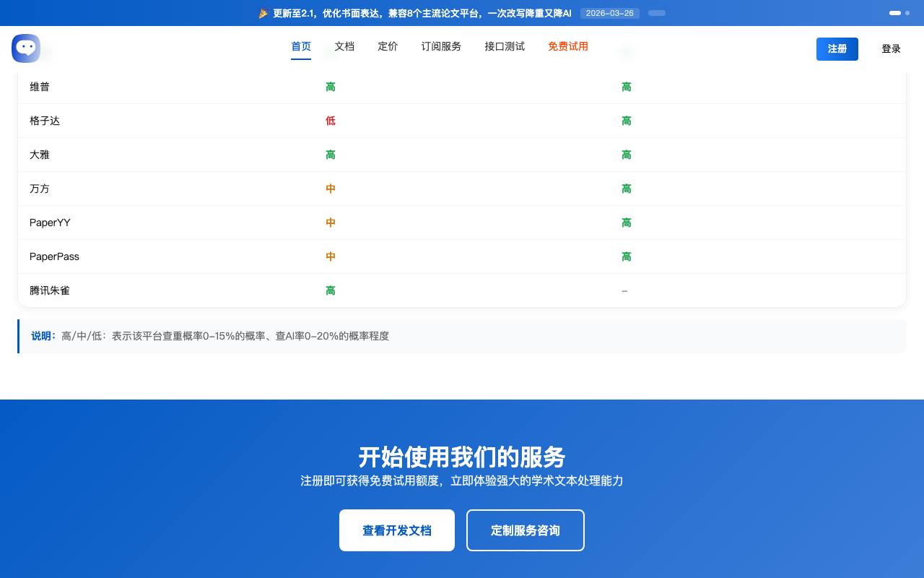Screen dimensions: 924x578
Task: Click the blue 注册 button
Action: (837, 49)
